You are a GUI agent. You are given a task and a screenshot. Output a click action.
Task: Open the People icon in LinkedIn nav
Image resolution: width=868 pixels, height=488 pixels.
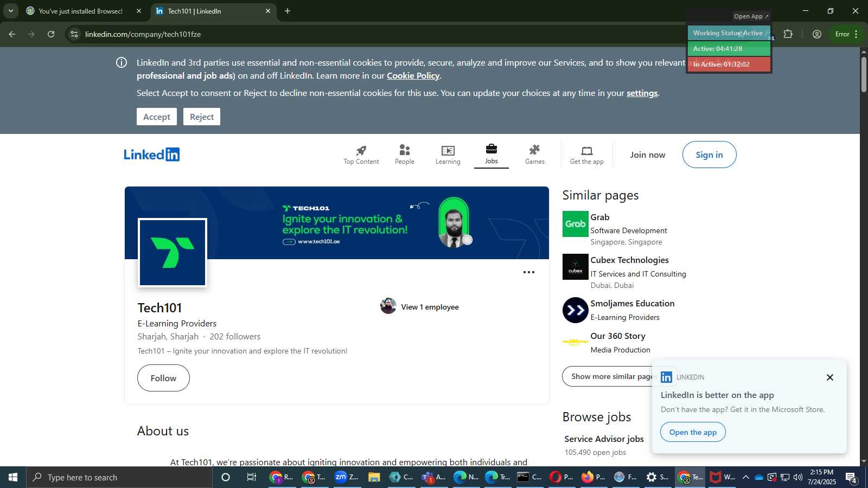click(404, 150)
